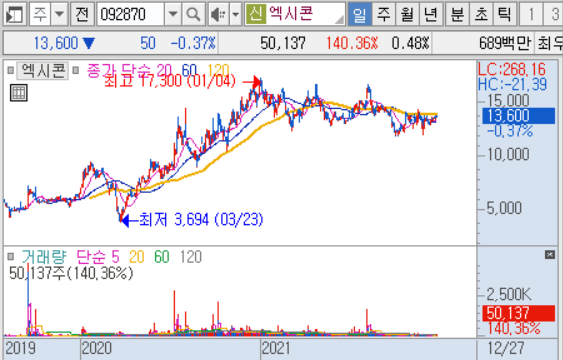Click the 전 button
The height and width of the screenshot is (360, 563).
coord(82,14)
